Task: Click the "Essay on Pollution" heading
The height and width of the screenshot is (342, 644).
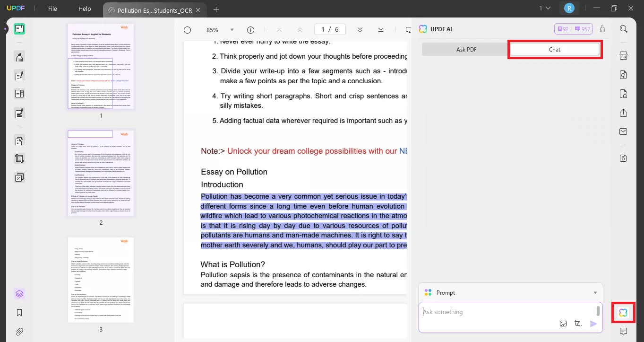Action: [234, 172]
